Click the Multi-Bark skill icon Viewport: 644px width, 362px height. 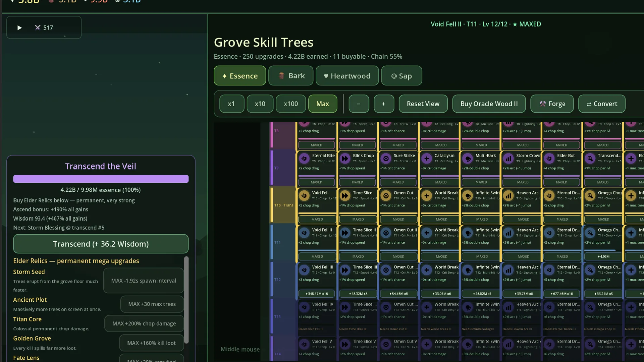pos(468,158)
